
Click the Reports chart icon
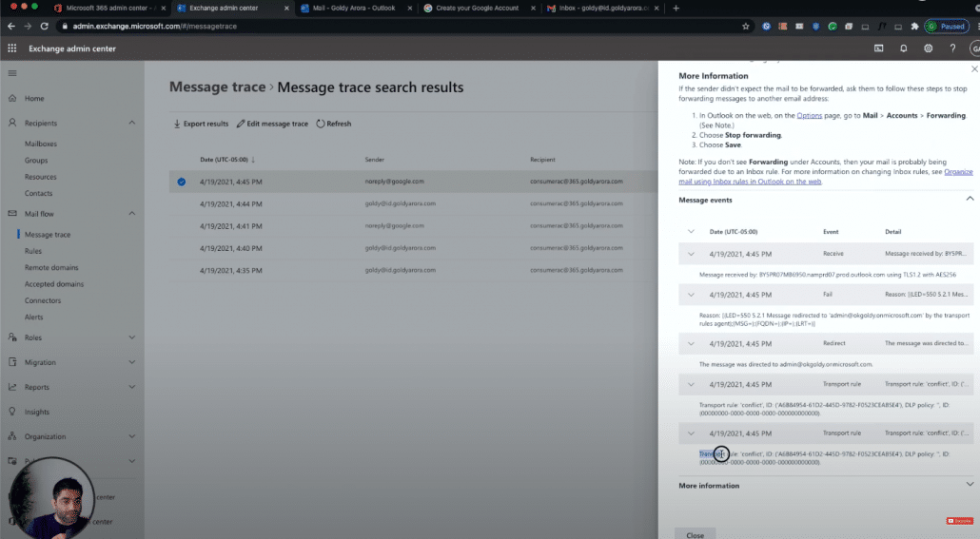pos(12,387)
